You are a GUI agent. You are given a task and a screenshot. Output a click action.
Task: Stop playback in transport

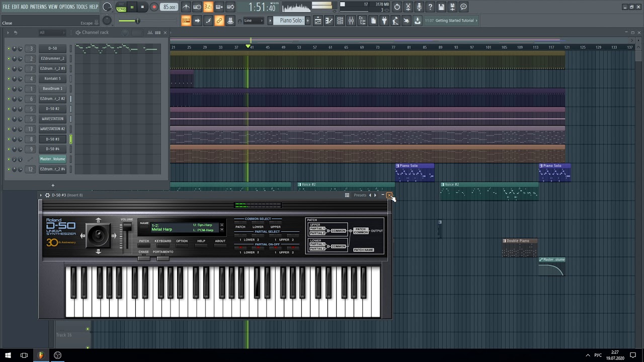(142, 7)
